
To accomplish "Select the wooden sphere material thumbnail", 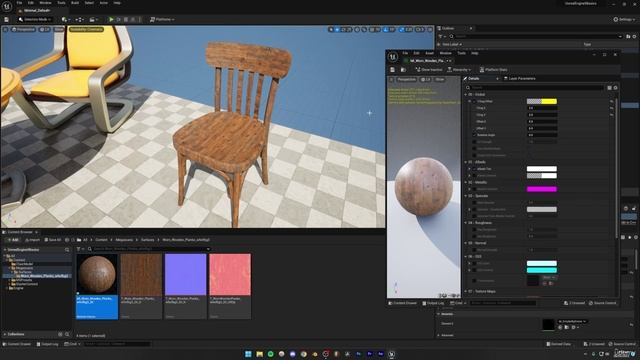I will click(x=97, y=274).
